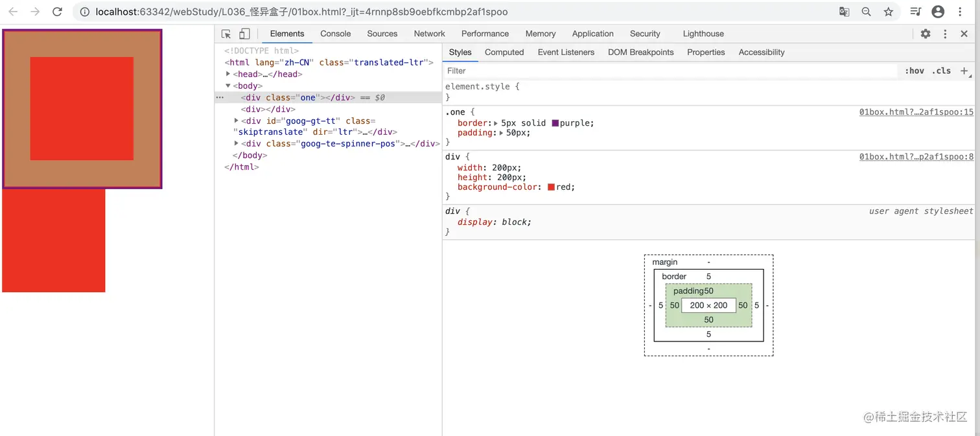Click the margin label in box model
980x436 pixels.
pos(665,262)
